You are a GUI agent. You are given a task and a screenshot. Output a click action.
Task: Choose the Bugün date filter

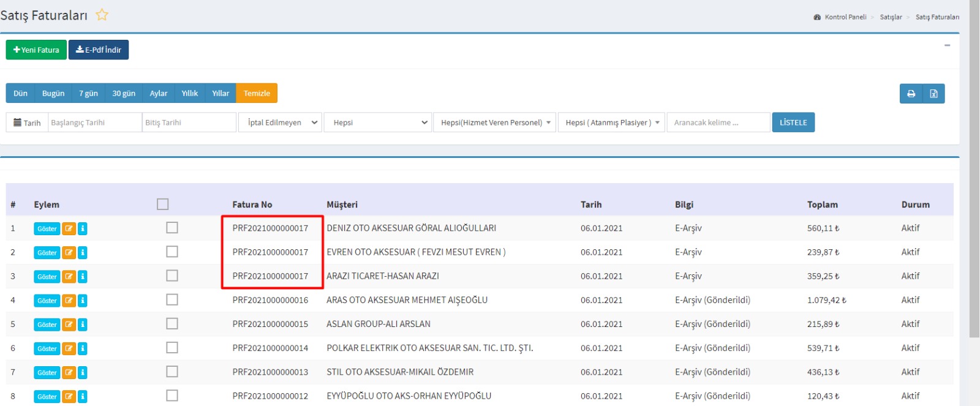click(53, 93)
